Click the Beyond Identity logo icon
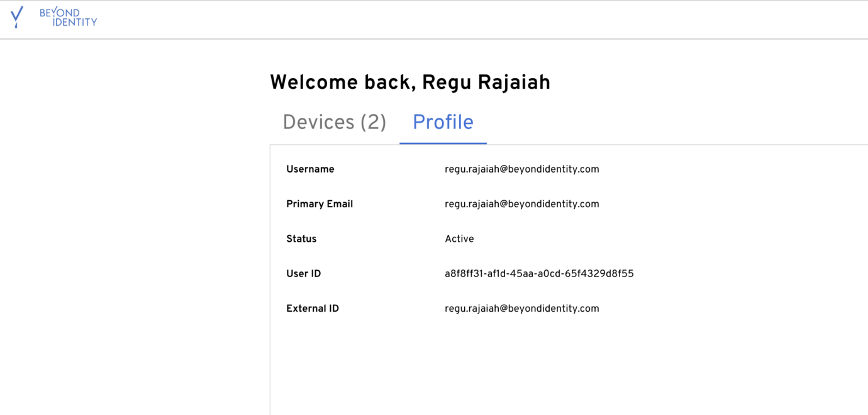Image resolution: width=868 pixels, height=415 pixels. (17, 17)
